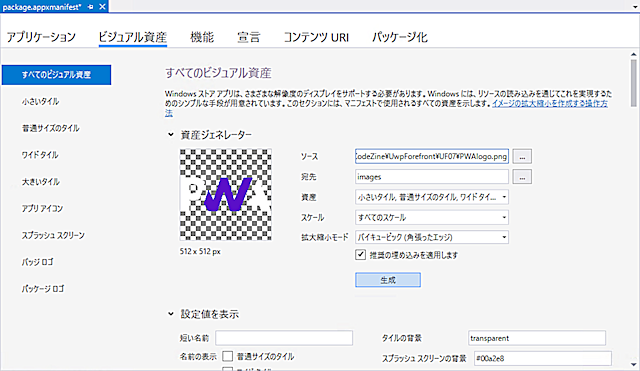Click the タイルの背景 transparent field
640x371 pixels.
[x=537, y=338]
